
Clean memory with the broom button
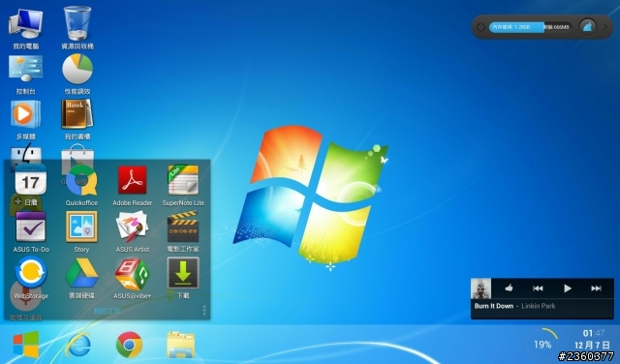coord(588,27)
